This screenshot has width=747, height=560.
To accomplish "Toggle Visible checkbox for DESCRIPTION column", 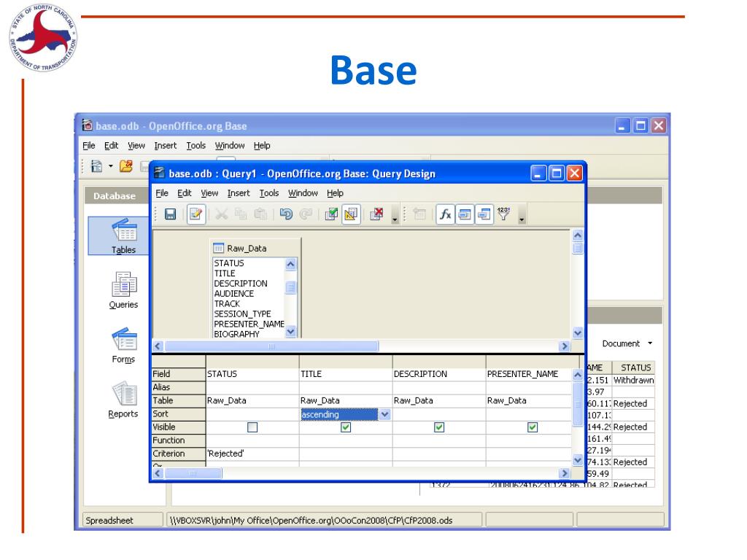I will coord(439,427).
